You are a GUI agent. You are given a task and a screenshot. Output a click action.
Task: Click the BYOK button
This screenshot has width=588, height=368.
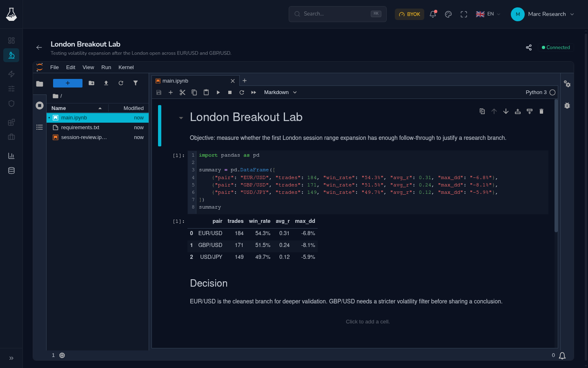pos(410,14)
